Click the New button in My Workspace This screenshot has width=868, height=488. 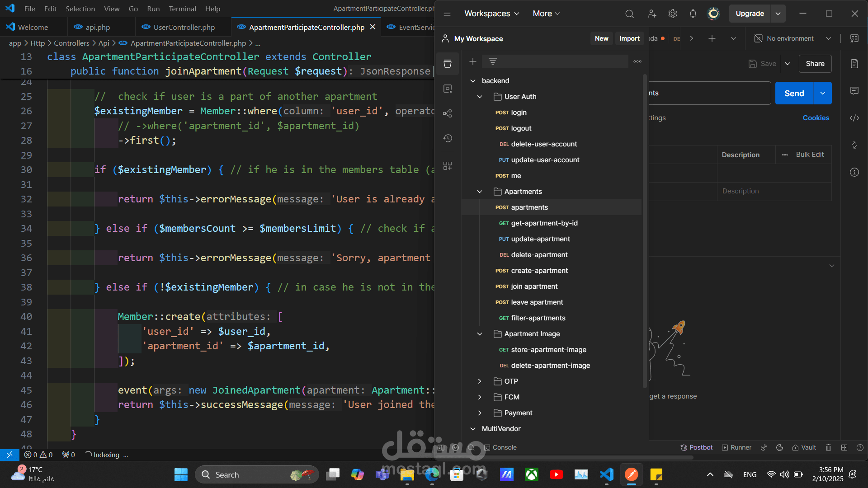[x=601, y=38]
